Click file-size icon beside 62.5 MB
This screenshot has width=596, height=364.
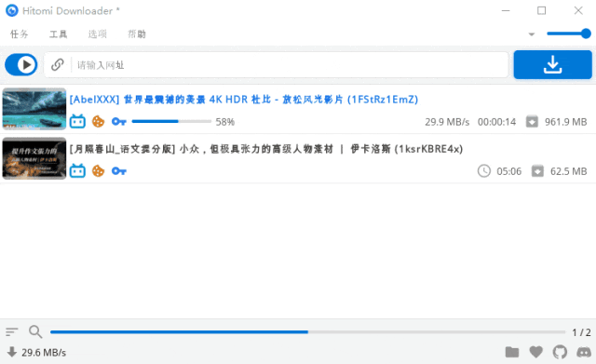(x=537, y=171)
